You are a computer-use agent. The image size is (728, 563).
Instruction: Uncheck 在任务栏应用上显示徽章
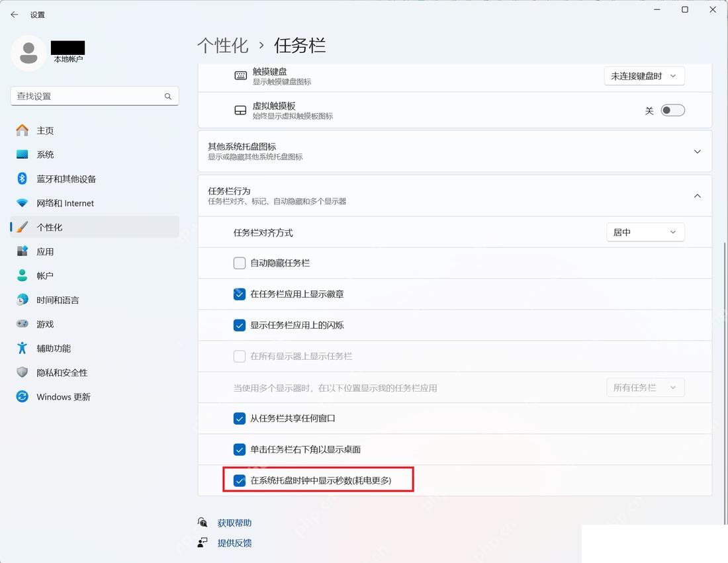click(240, 294)
